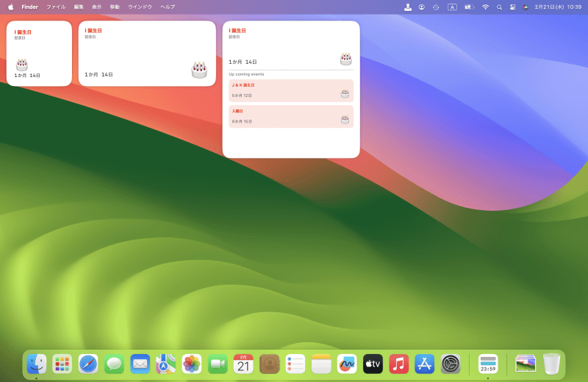Activate Siri from the menu bar
The width and height of the screenshot is (588, 382).
[x=526, y=7]
